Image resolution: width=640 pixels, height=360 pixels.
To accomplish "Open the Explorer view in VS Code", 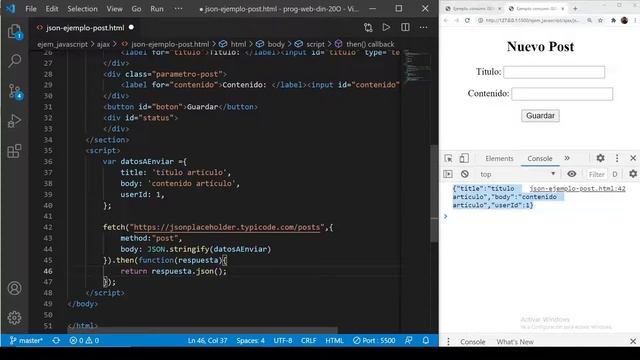I will (x=15, y=31).
